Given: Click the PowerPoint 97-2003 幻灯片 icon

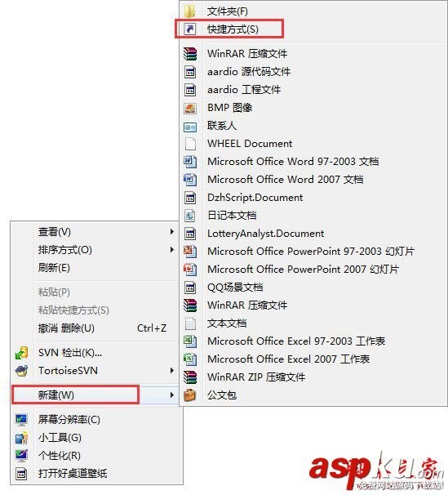Looking at the screenshot, I should 190,252.
